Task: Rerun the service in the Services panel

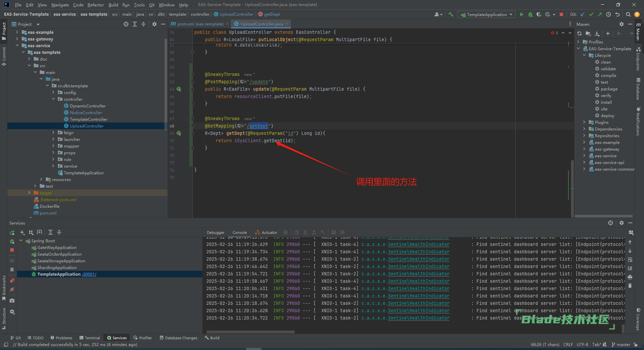Action: click(x=12, y=233)
